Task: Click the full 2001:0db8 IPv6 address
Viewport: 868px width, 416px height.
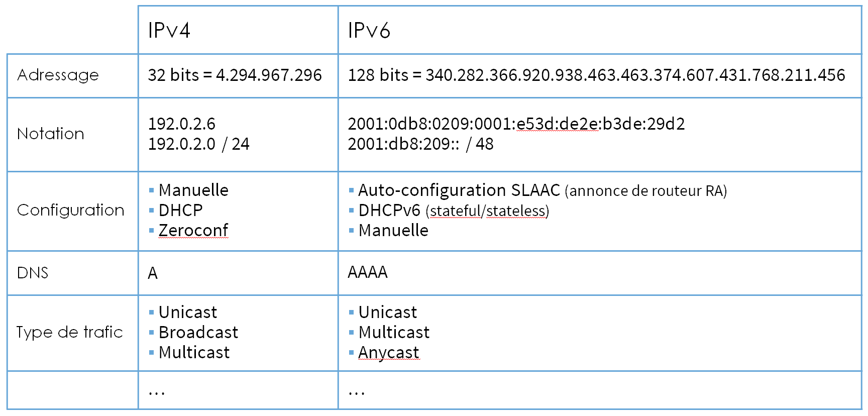Action: pos(516,124)
